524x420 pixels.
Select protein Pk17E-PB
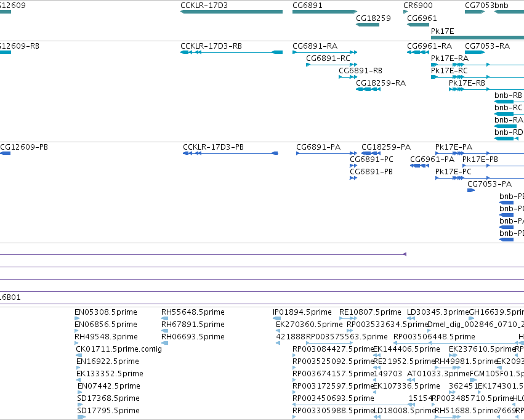[493, 166]
